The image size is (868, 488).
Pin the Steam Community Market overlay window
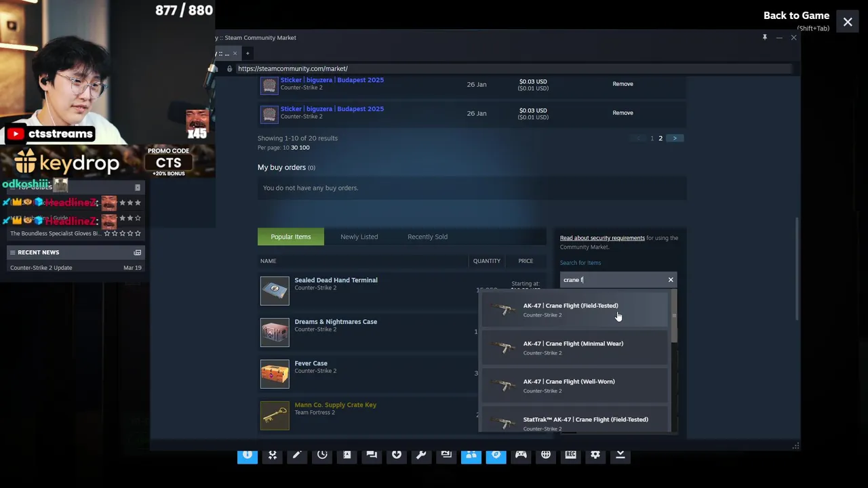tap(764, 37)
